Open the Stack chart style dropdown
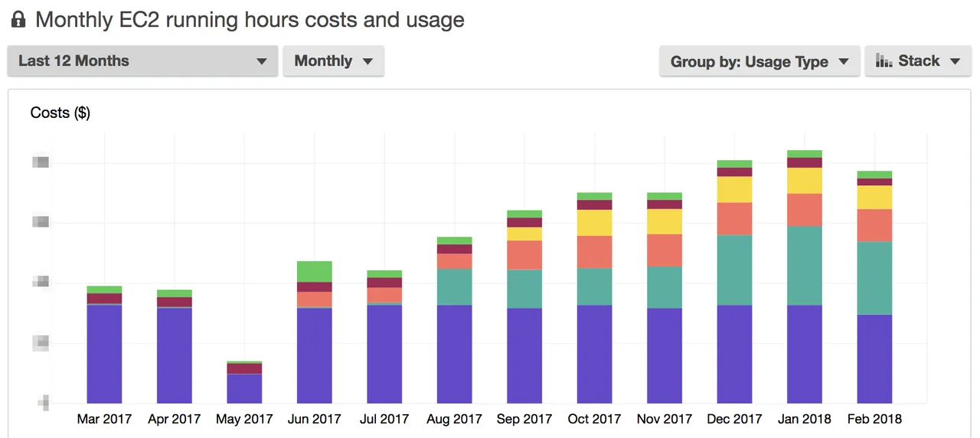This screenshot has width=980, height=438. click(x=918, y=61)
